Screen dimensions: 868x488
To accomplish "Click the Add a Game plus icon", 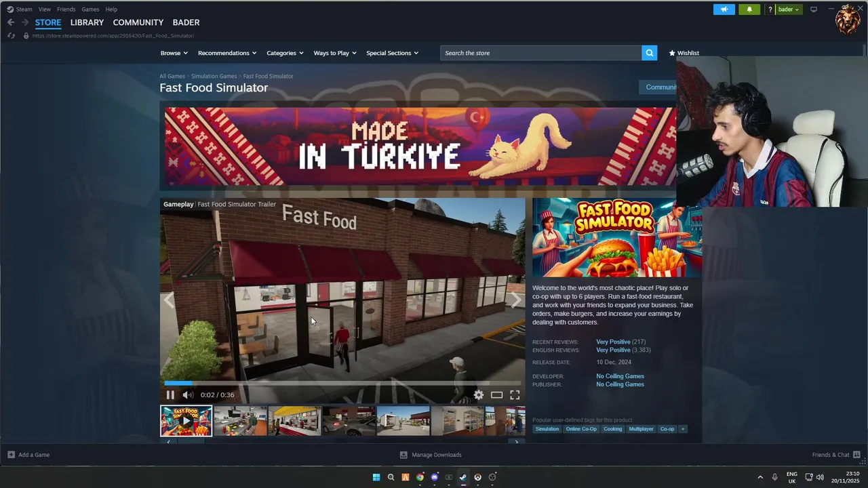I will click(11, 455).
